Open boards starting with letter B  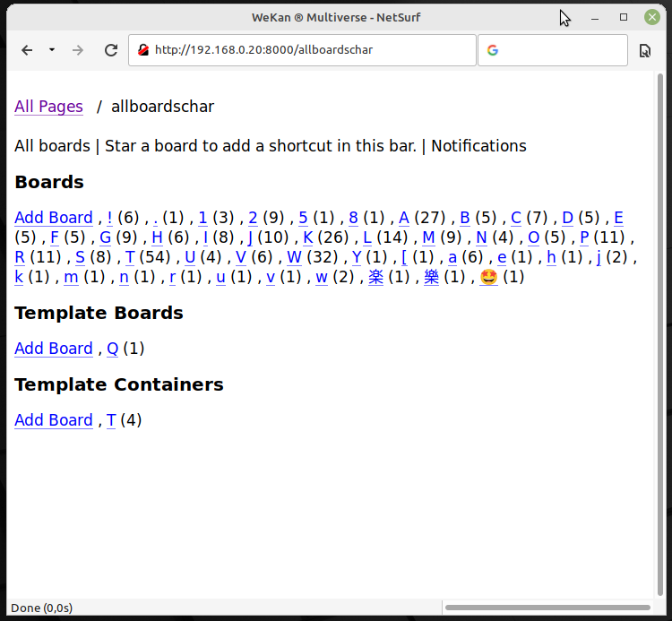point(464,217)
